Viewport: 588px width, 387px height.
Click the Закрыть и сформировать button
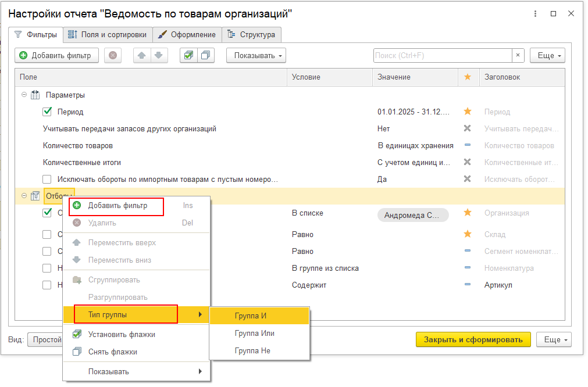pos(473,339)
